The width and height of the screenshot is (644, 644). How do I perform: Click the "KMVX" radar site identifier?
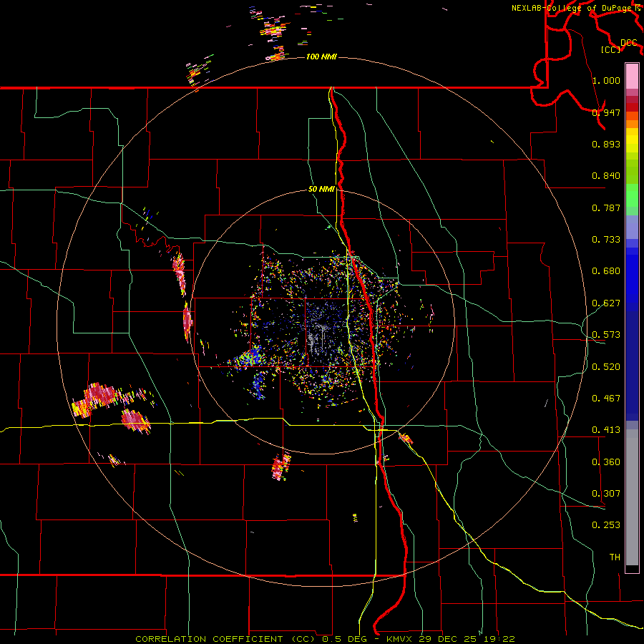pos(401,639)
